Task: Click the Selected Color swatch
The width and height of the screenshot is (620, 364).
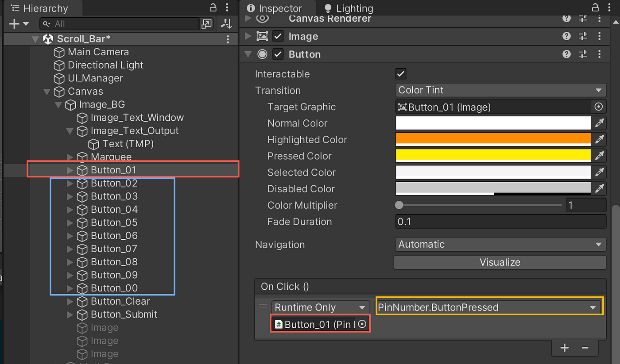Action: click(493, 172)
